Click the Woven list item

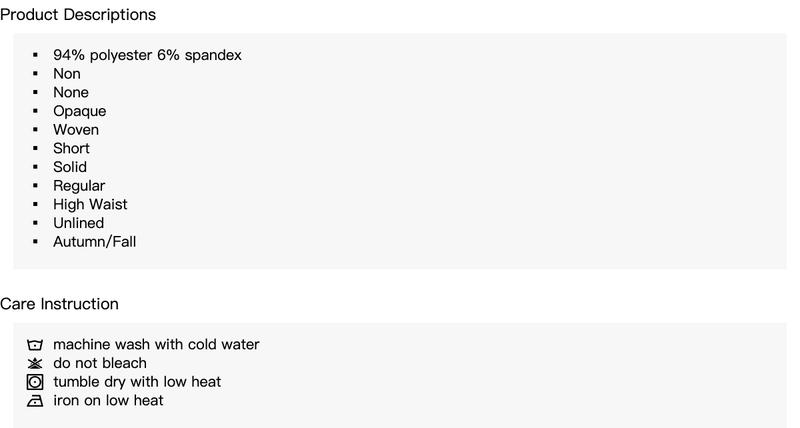[76, 130]
